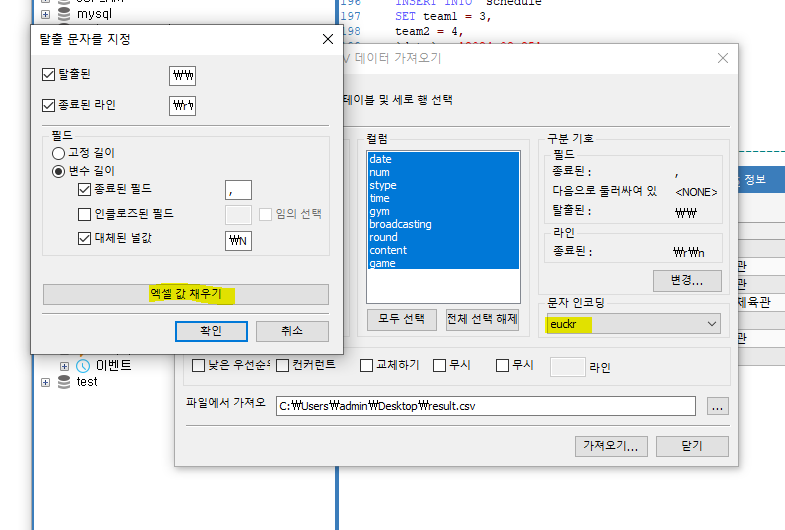Select the content column in list
The width and height of the screenshot is (785, 530).
tap(443, 250)
